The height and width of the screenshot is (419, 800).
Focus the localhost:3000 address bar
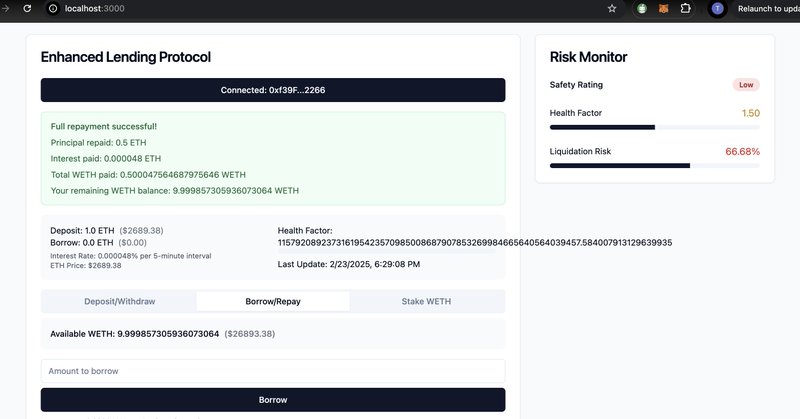pyautogui.click(x=327, y=8)
